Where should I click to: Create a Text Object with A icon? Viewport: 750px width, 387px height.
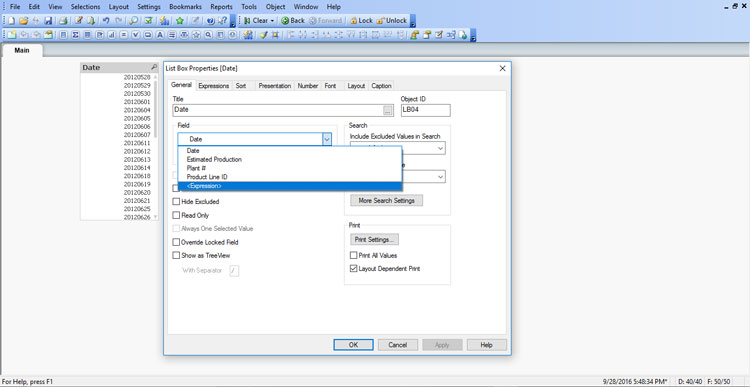pos(160,34)
